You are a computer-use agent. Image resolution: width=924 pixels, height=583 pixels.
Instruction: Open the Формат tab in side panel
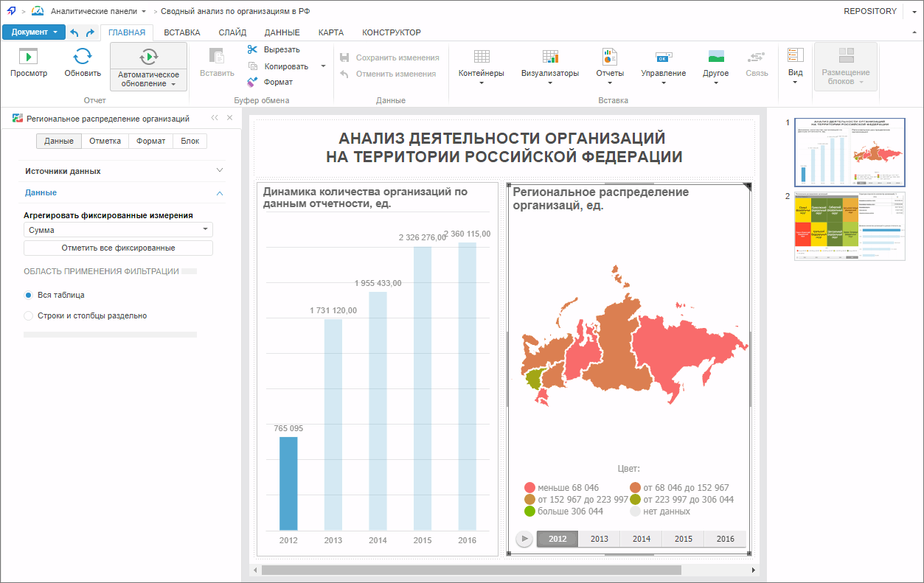pos(150,141)
